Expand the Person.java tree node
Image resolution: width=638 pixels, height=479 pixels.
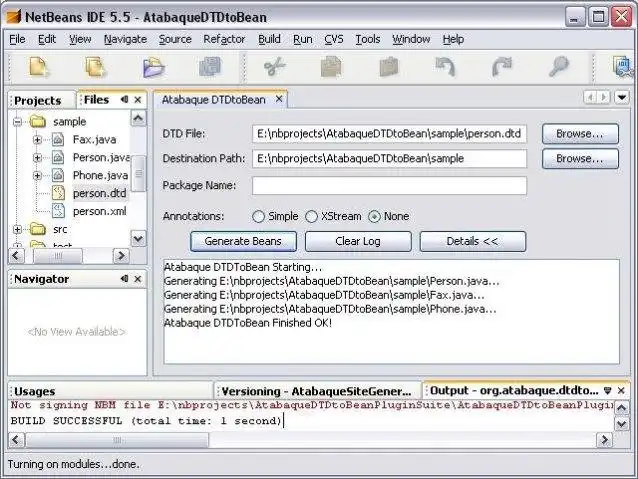[37, 157]
